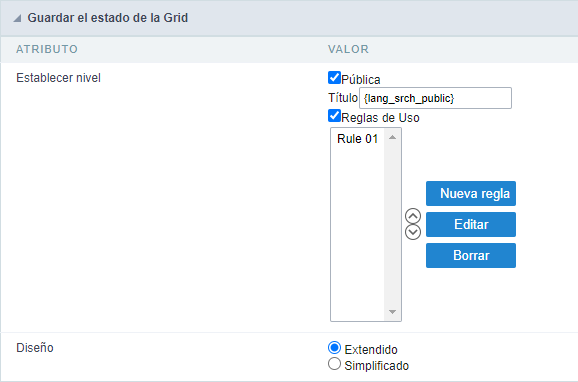This screenshot has height=382, width=578.
Task: Select the Extendido radio option
Action: pyautogui.click(x=334, y=348)
